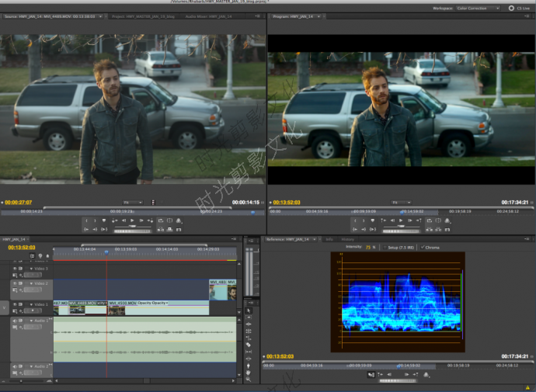Collapse the Audio 1 track
The image size is (536, 392).
pyautogui.click(x=31, y=321)
